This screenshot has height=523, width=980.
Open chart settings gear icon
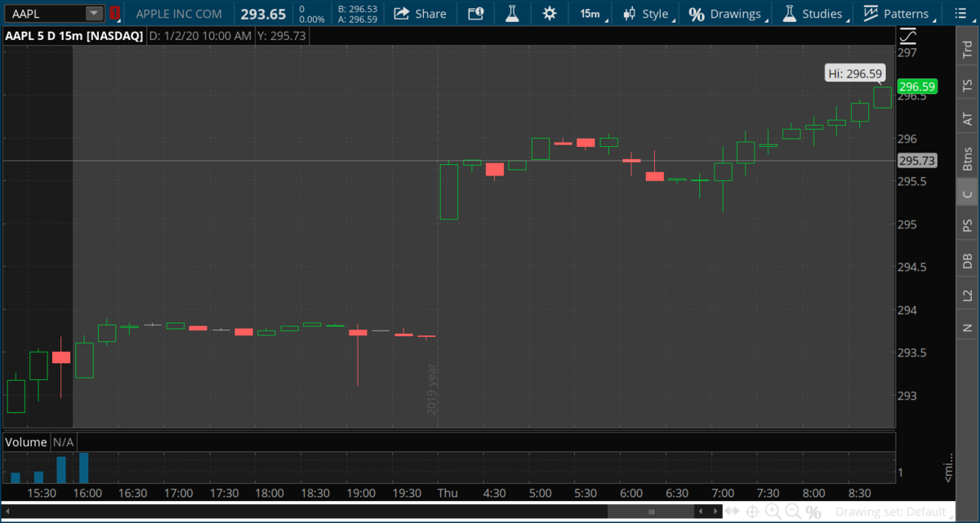[550, 13]
